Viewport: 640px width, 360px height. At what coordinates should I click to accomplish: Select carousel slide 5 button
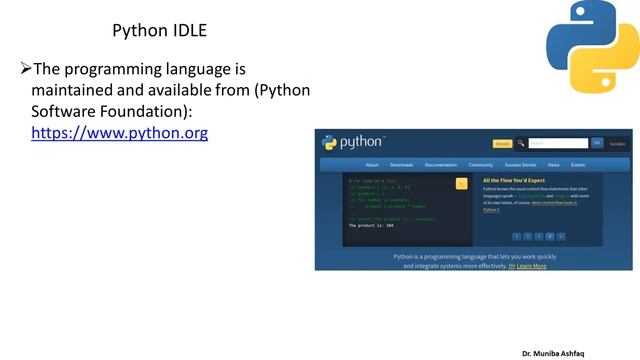[561, 236]
